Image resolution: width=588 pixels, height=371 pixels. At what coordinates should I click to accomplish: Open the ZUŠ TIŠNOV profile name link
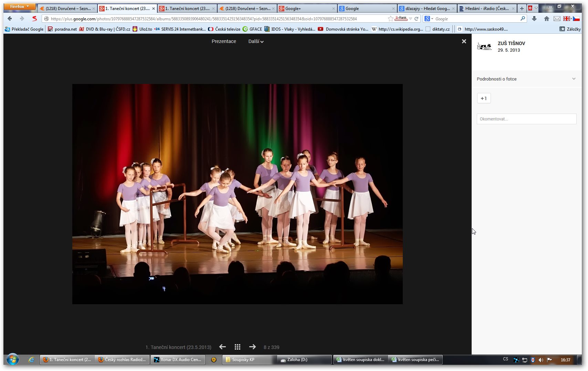(x=511, y=43)
